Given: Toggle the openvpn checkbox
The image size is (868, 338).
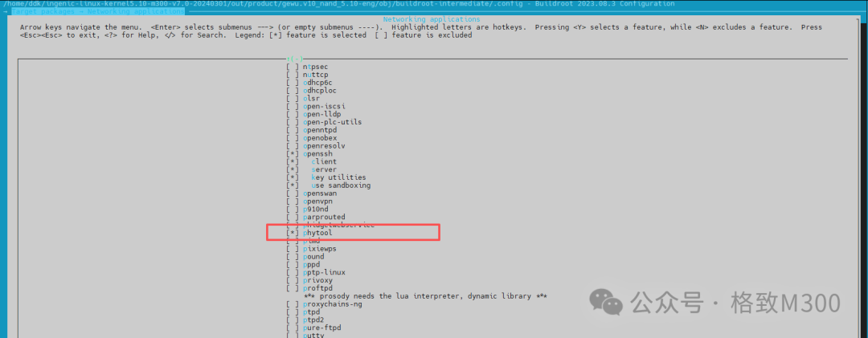Looking at the screenshot, I should click(293, 202).
